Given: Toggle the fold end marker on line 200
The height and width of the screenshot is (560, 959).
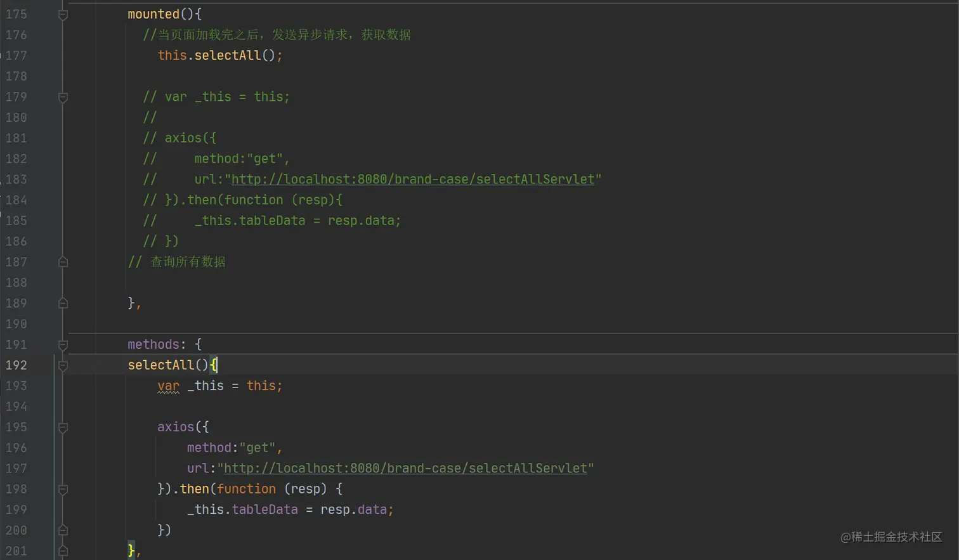Looking at the screenshot, I should [63, 530].
